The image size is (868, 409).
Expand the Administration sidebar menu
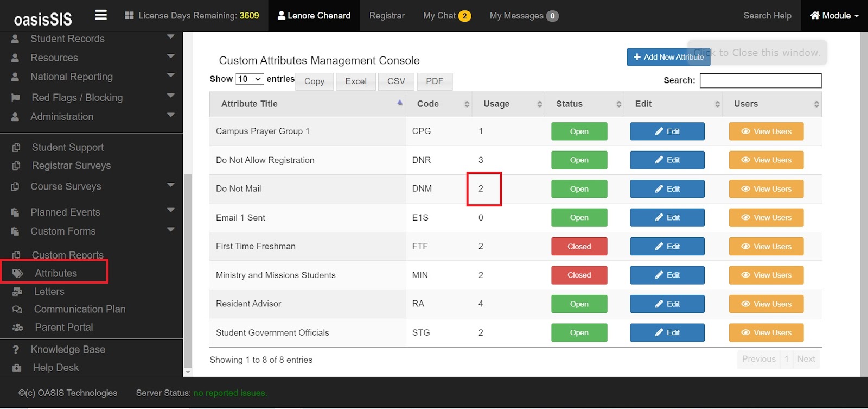171,115
